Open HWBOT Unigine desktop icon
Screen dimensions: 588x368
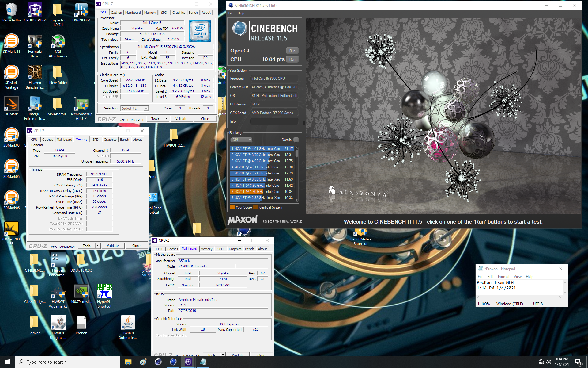[58, 328]
